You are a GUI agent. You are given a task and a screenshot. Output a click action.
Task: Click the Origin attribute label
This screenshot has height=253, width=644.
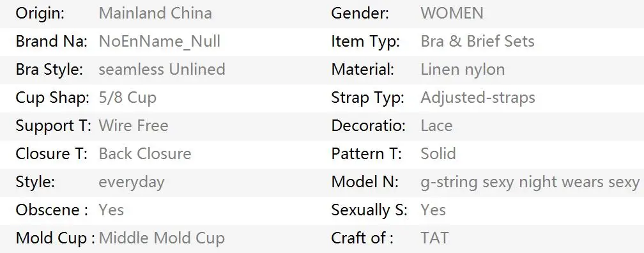[x=40, y=13]
